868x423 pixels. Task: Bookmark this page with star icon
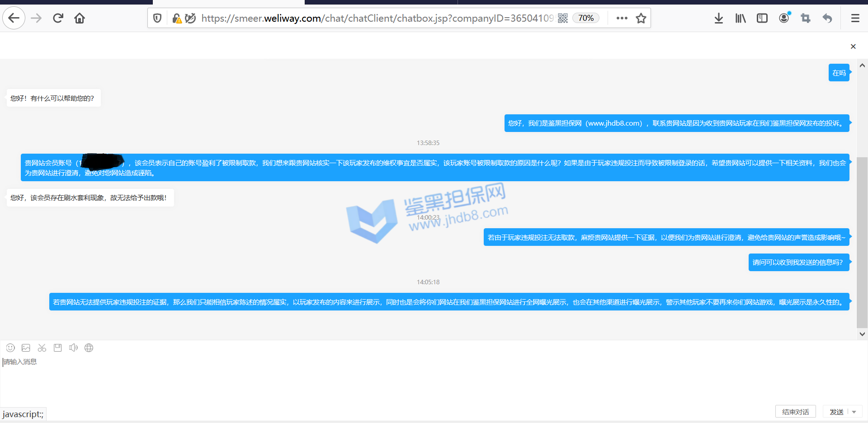[x=641, y=18]
